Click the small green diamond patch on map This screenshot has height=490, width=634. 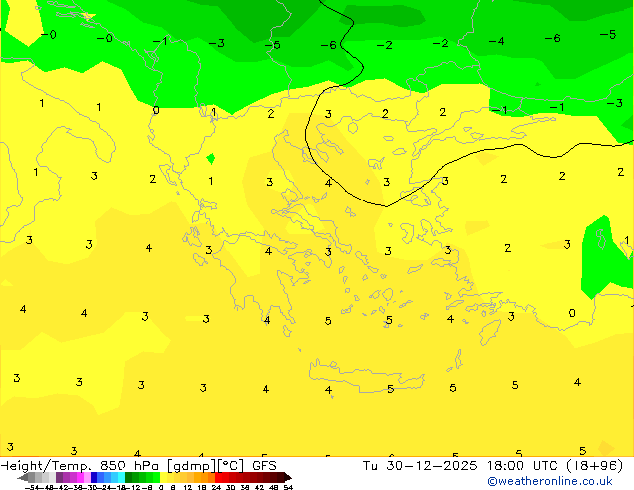pos(211,158)
